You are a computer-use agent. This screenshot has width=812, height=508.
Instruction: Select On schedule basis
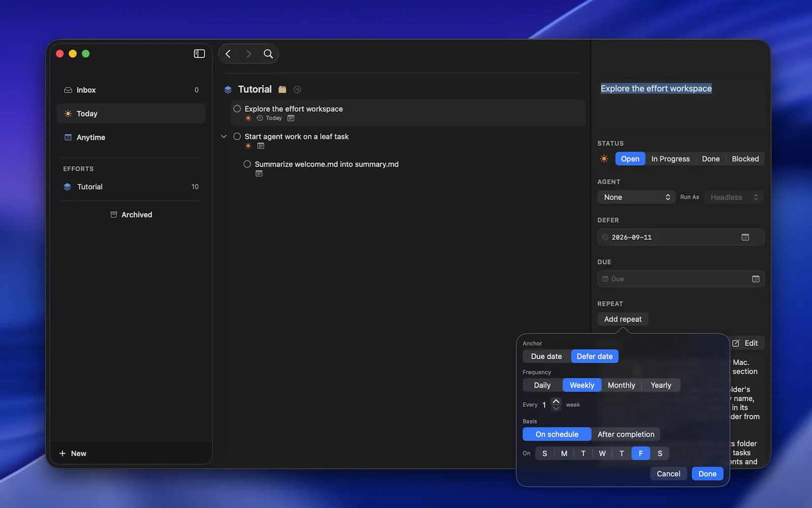tap(557, 434)
